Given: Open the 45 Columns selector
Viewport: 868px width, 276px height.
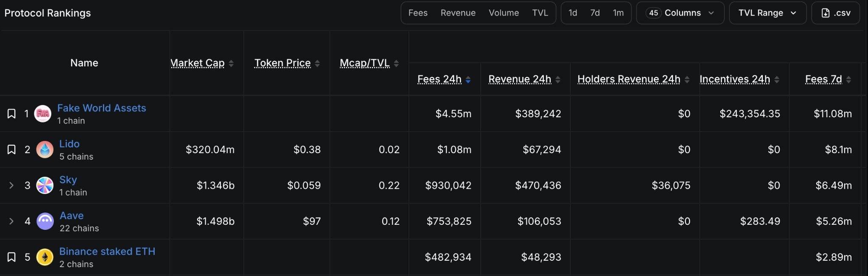Looking at the screenshot, I should click(x=680, y=13).
